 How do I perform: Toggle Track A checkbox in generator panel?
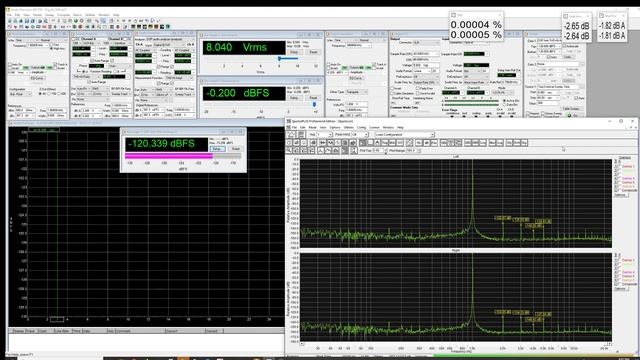pos(56,64)
